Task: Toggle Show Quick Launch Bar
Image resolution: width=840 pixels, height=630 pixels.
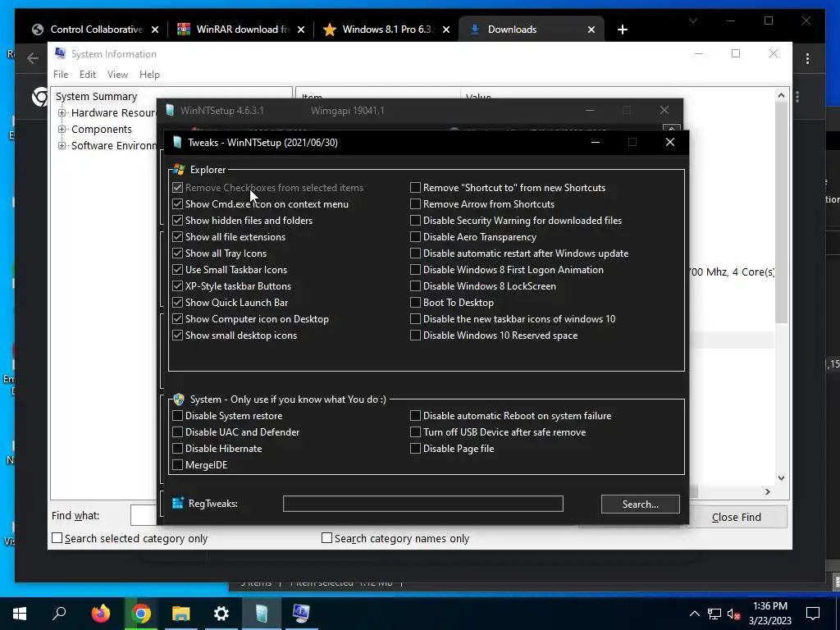Action: tap(177, 302)
